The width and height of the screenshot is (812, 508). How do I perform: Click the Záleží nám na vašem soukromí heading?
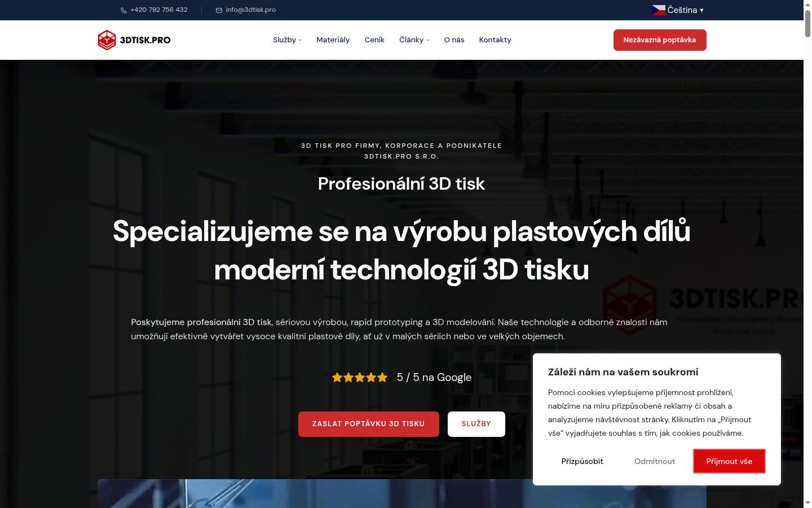pos(623,372)
